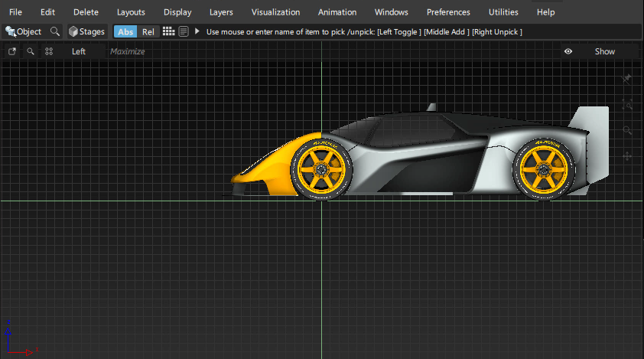Image resolution: width=644 pixels, height=359 pixels.
Task: Click the Maximize viewport button
Action: point(128,51)
